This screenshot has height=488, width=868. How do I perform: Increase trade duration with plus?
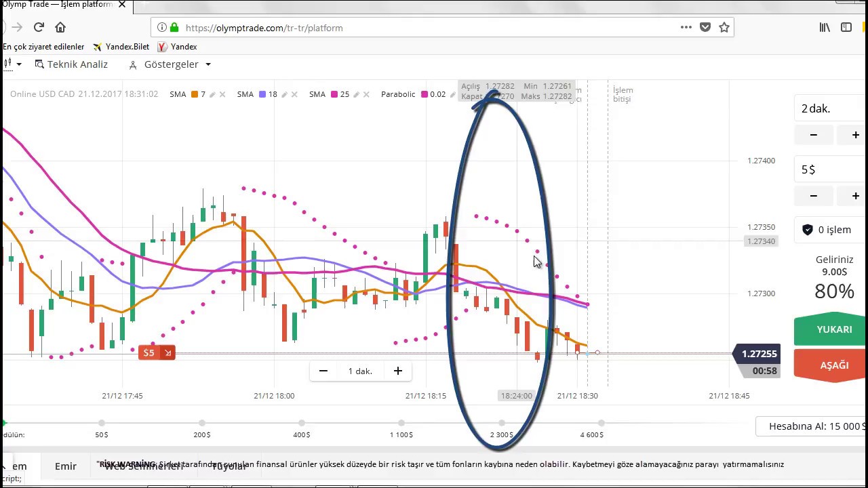pyautogui.click(x=856, y=135)
